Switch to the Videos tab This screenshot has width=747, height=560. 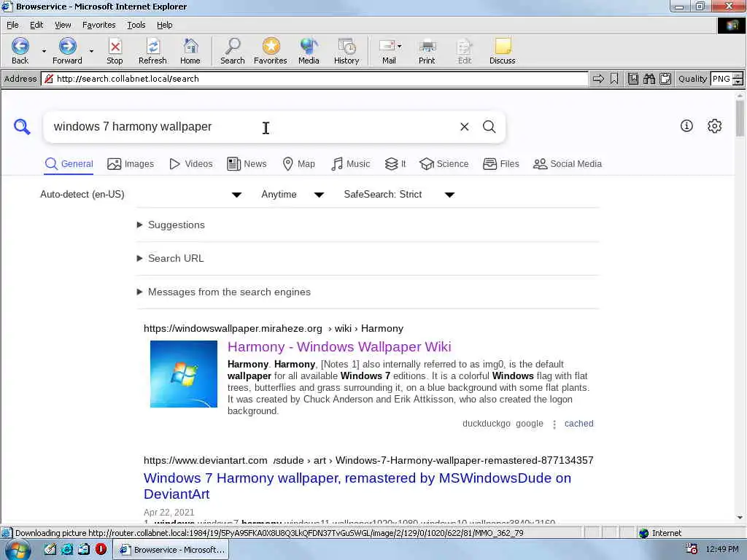190,164
